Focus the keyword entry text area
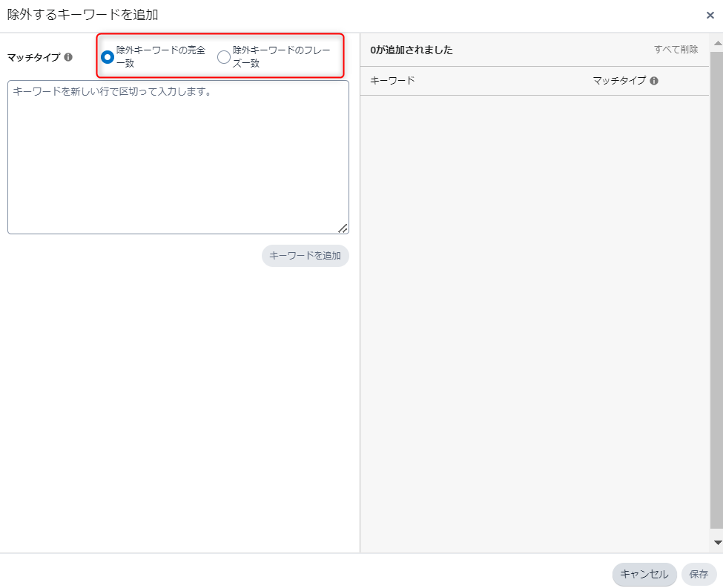The width and height of the screenshot is (723, 588). click(178, 157)
